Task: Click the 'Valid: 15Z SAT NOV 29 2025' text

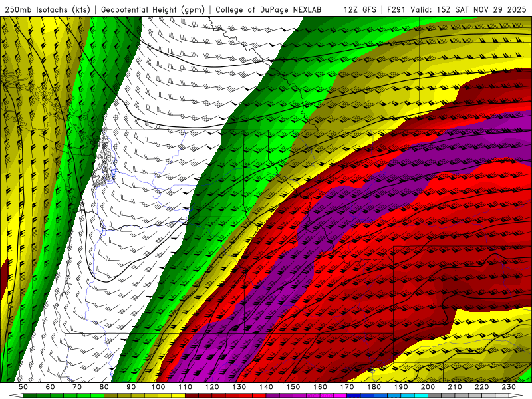Action: coord(468,10)
